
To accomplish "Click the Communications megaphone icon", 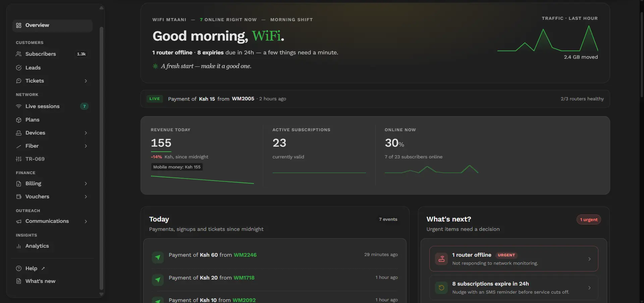I will pos(19,221).
